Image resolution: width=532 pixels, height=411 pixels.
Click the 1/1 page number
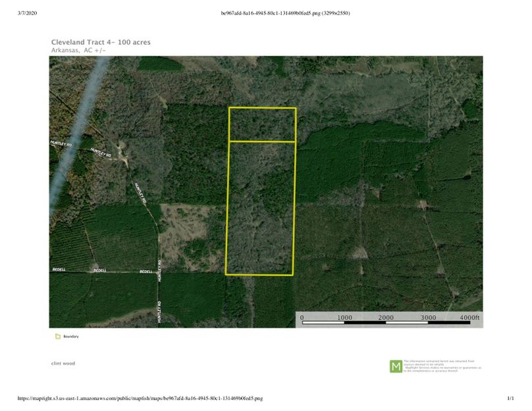tap(510, 398)
